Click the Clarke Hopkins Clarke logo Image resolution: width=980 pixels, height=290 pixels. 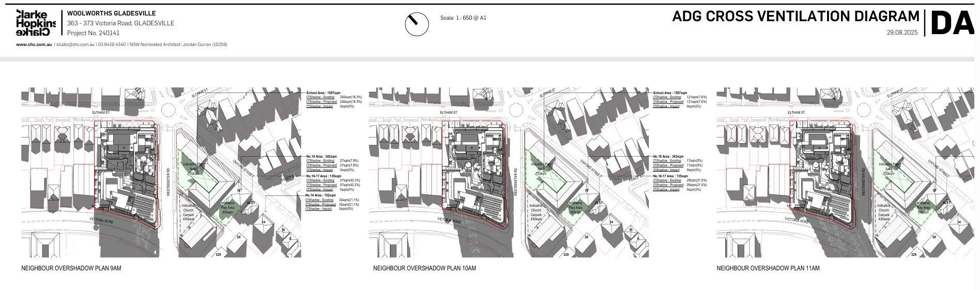[35, 23]
